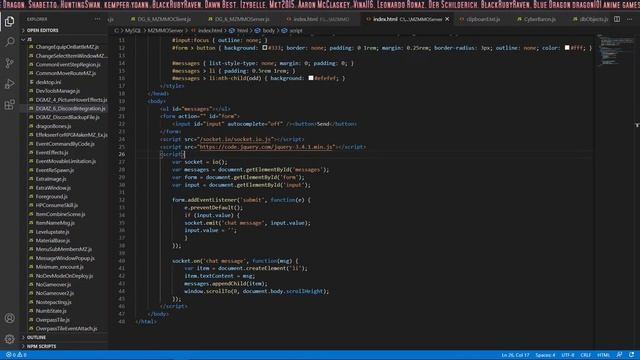Open the Accounts icon in activity bar

(x=9, y=318)
